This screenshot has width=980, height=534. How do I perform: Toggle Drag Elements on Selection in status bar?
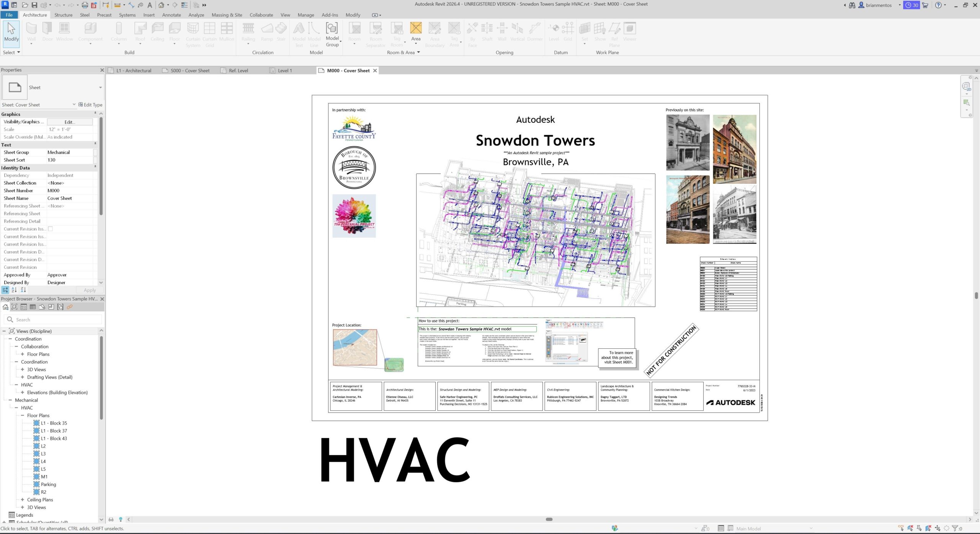coord(938,528)
